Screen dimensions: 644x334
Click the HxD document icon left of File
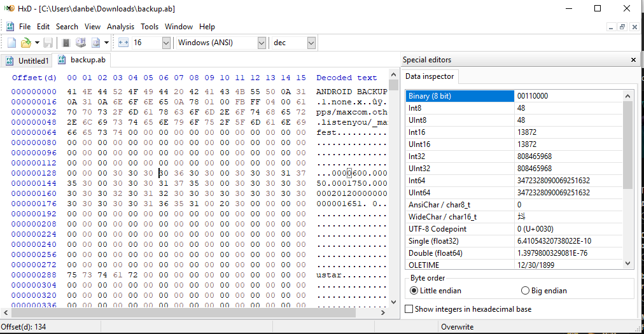click(x=10, y=27)
